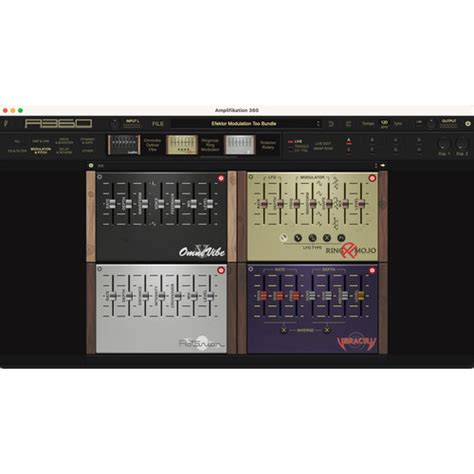
Task: Click the input level knob
Action: [x=114, y=124]
